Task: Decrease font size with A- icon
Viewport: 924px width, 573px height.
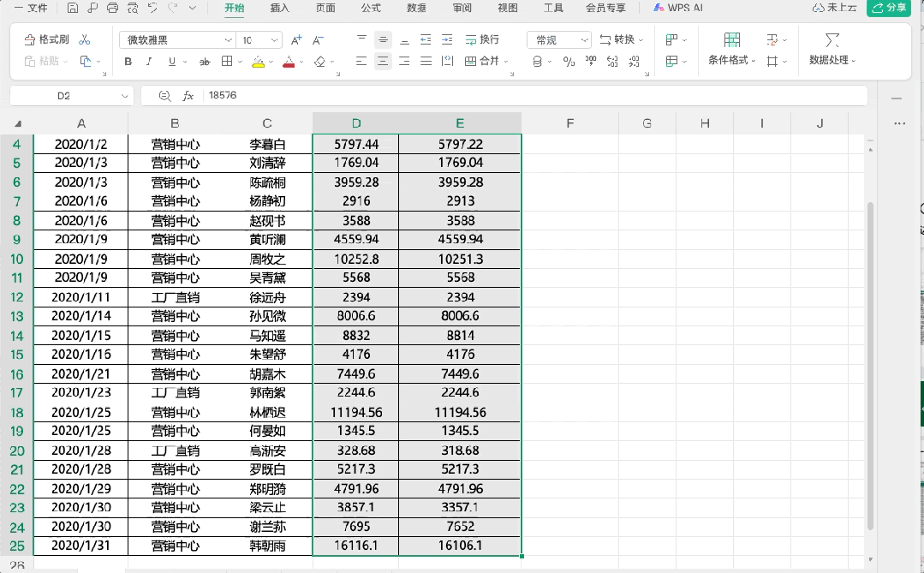Action: pos(318,39)
